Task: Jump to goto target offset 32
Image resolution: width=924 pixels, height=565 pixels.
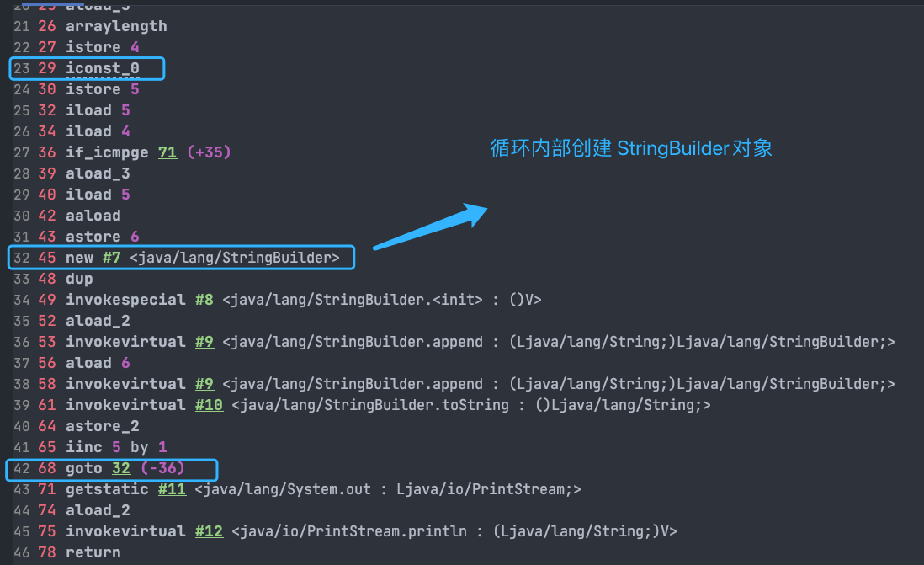Action: point(121,468)
